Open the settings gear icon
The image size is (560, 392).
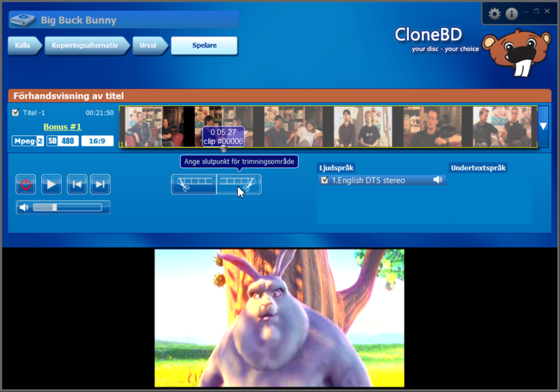(x=494, y=14)
